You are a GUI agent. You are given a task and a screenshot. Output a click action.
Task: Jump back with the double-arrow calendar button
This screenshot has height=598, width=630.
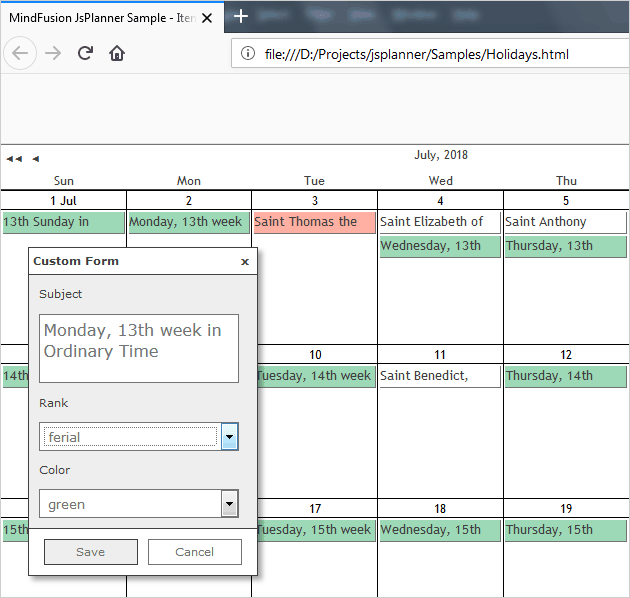tap(14, 159)
